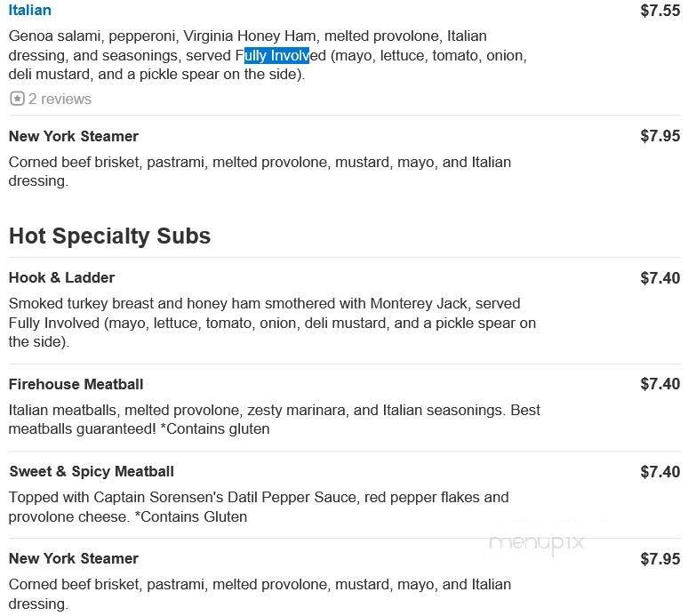Click the price next to Firehouse Meatball
696x616 pixels.
660,384
